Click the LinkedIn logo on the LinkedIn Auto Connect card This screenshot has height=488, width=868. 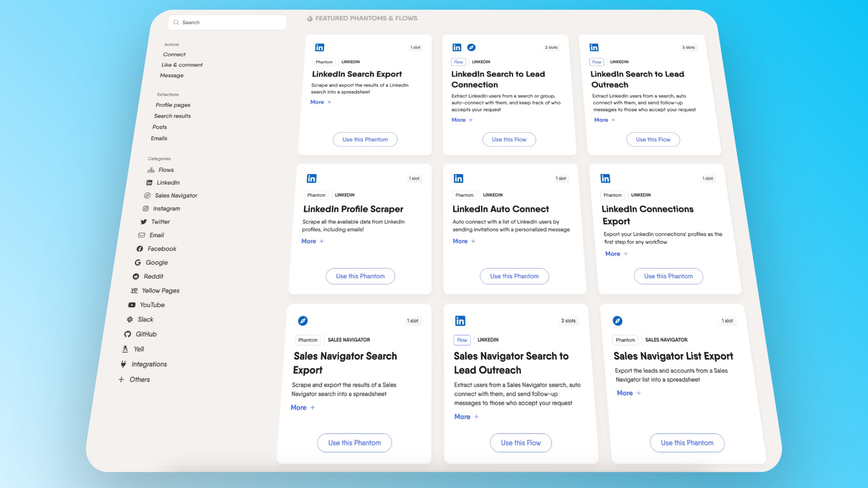click(458, 178)
